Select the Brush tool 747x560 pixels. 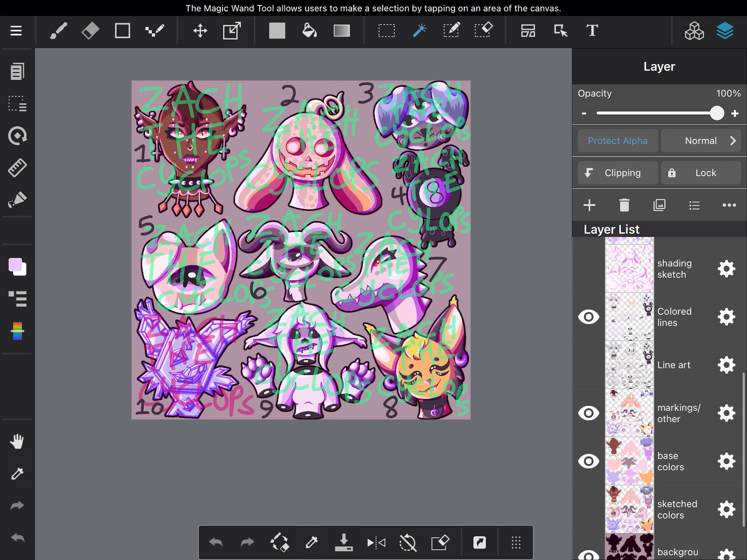(x=58, y=31)
